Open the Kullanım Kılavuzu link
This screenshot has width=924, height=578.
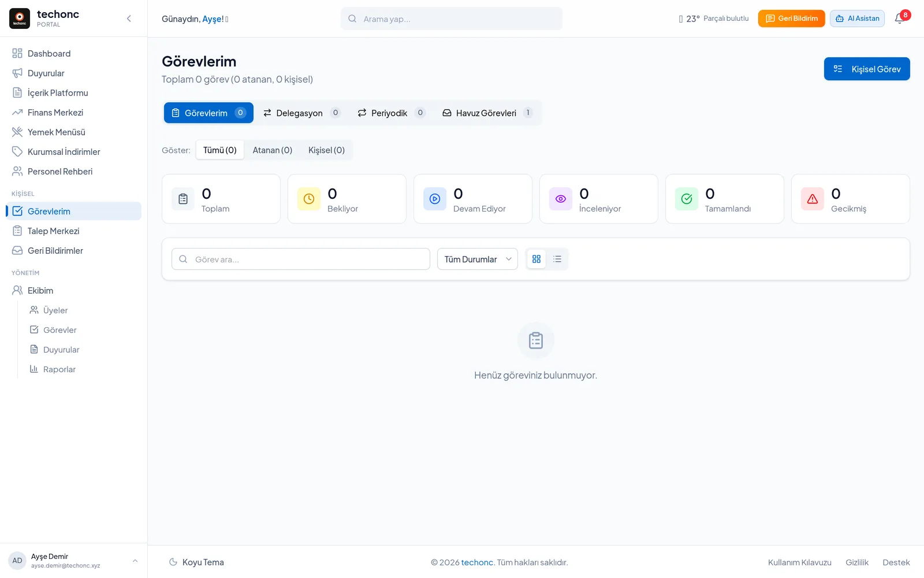800,562
